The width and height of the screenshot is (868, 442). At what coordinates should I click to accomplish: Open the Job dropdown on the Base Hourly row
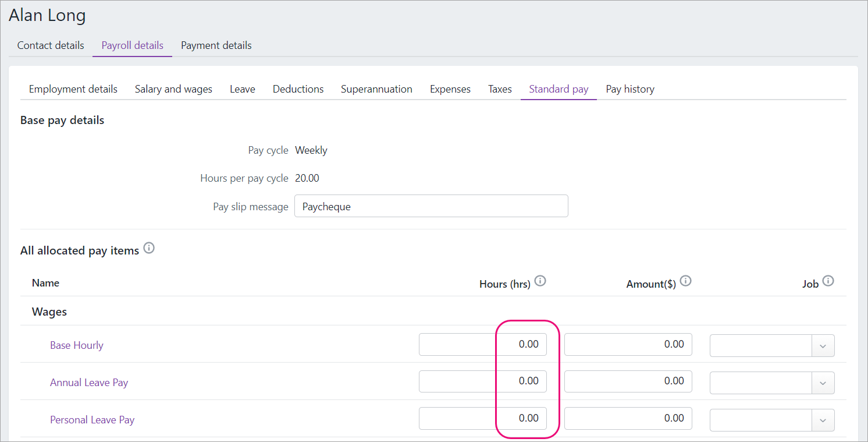[x=823, y=345]
